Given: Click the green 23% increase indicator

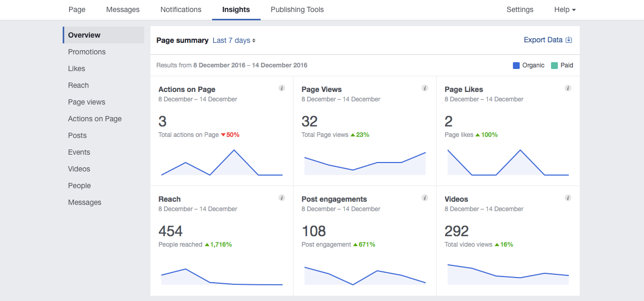Looking at the screenshot, I should (360, 135).
